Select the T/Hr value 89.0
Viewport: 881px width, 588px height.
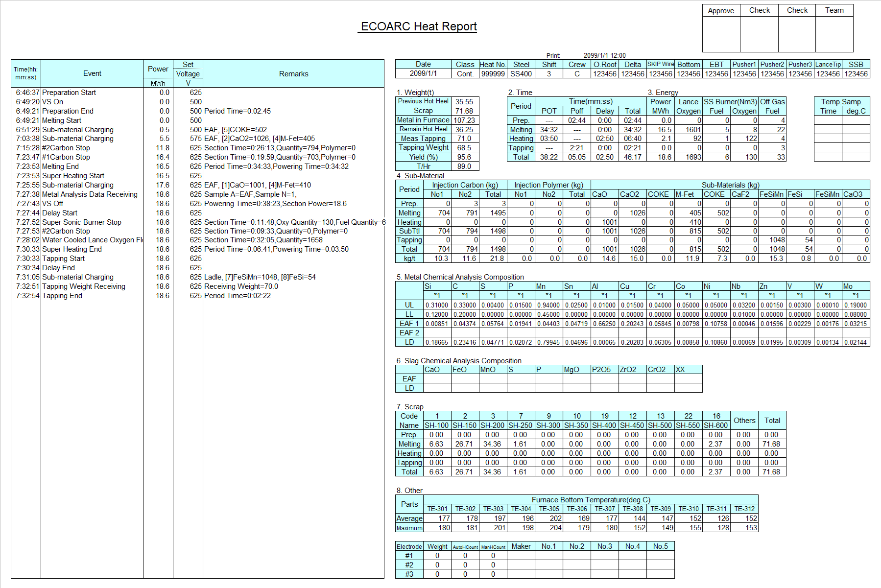[464, 166]
